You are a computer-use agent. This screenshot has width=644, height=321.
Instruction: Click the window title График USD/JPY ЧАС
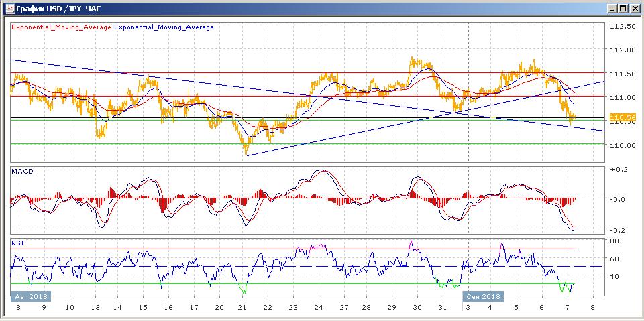pyautogui.click(x=60, y=8)
